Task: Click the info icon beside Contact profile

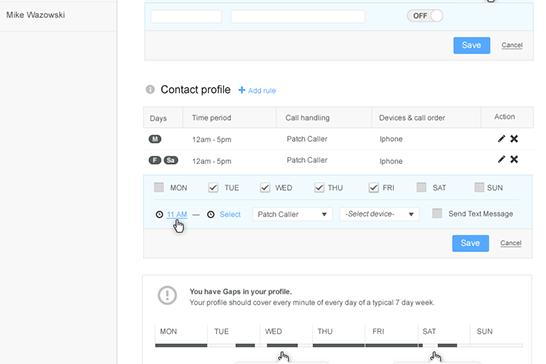Action: [150, 90]
